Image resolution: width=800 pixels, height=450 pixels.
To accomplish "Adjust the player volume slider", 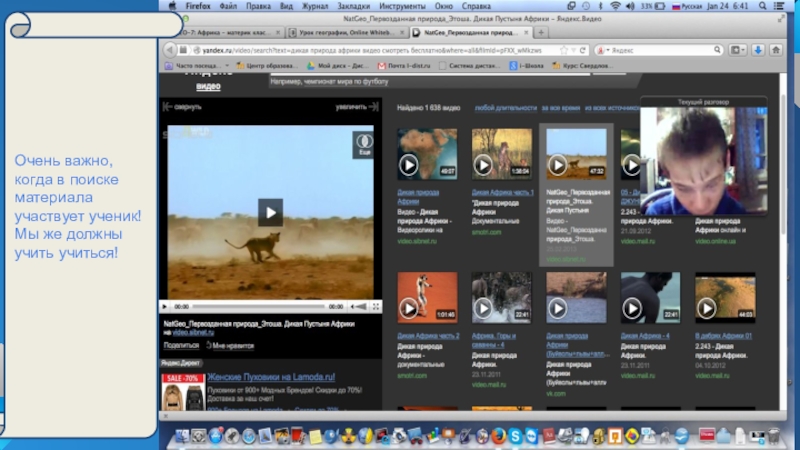I will pyautogui.click(x=361, y=307).
